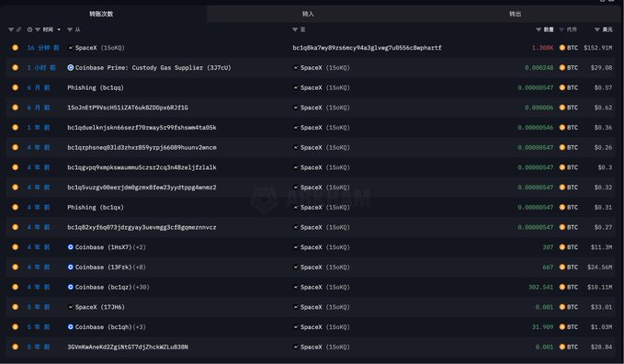Click the row-start Bitcoin icon of the 16 分钟前 row
The height and width of the screenshot is (364, 624).
click(x=15, y=48)
